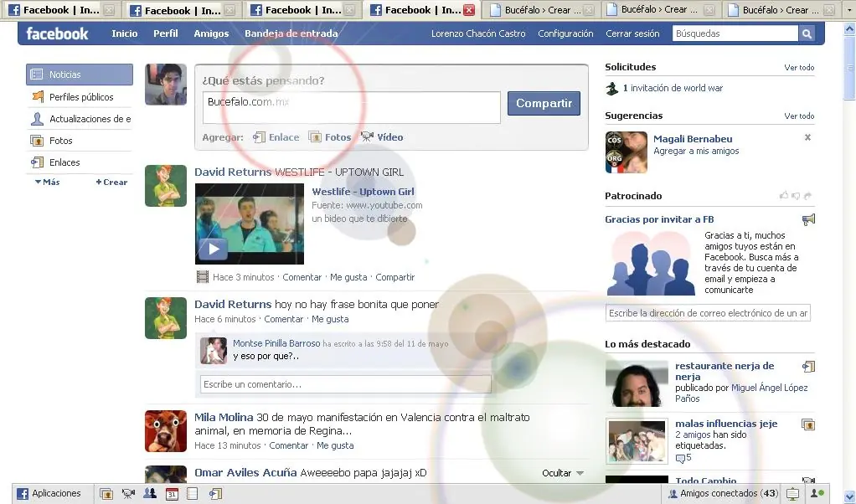Add a video with the Vídeo icon
856x504 pixels.
(x=382, y=137)
